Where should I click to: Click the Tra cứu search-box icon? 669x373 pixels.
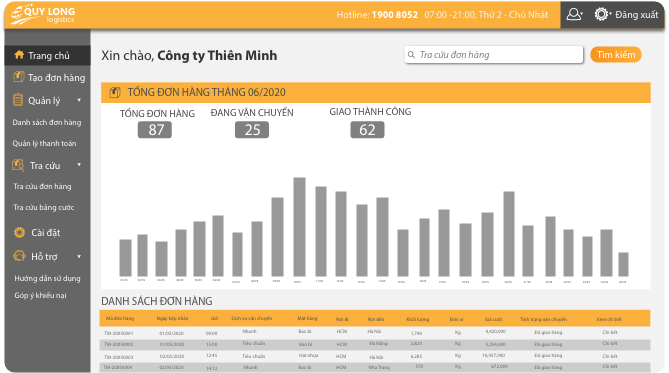pyautogui.click(x=18, y=165)
